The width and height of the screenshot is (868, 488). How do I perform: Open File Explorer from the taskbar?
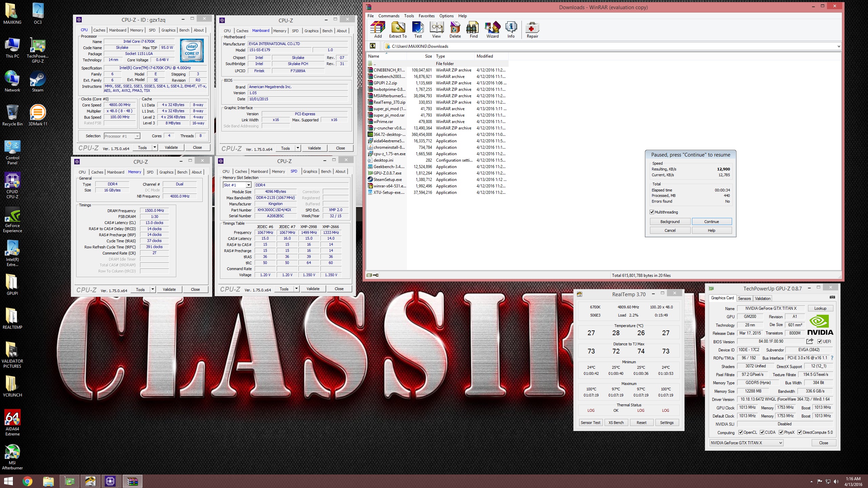[x=48, y=481]
